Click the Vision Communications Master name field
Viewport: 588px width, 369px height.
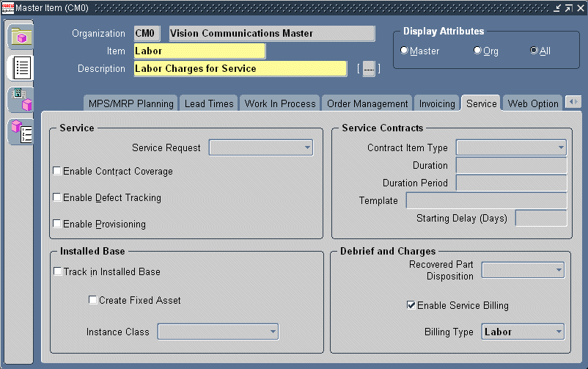pyautogui.click(x=272, y=34)
